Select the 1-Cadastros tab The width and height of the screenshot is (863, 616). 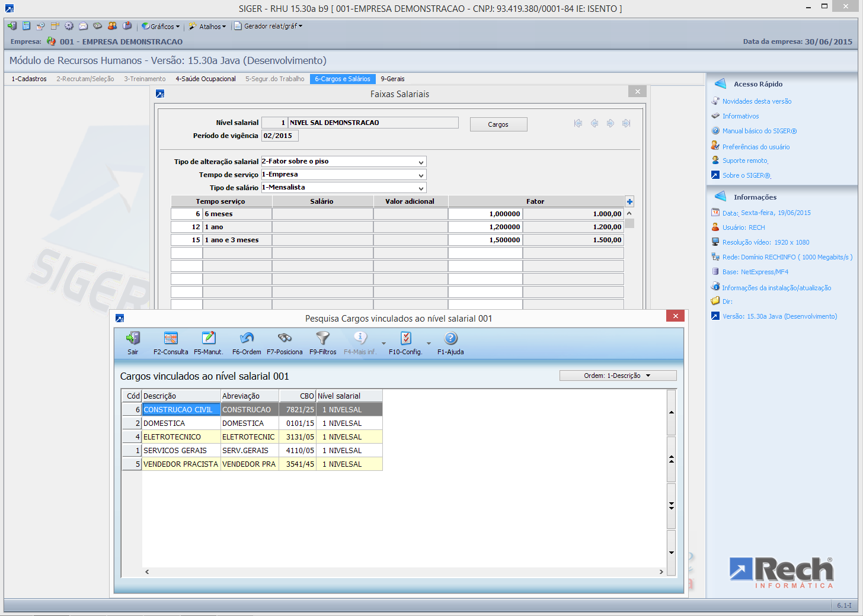pyautogui.click(x=29, y=79)
